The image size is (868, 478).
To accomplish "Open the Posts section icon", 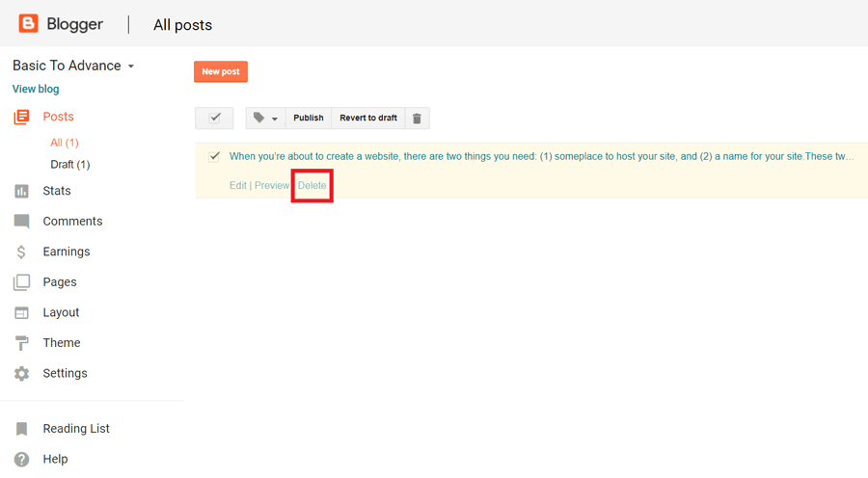I will click(21, 117).
